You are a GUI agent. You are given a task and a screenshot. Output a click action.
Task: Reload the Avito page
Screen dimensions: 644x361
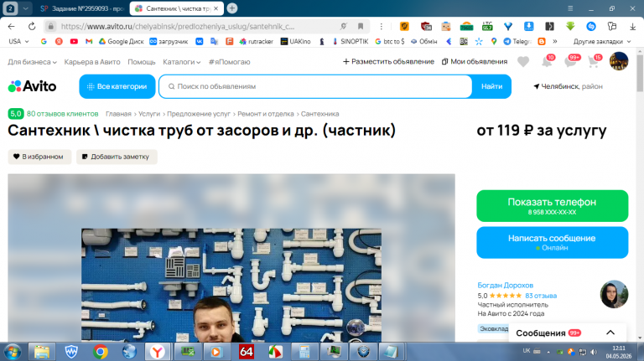coord(32,26)
